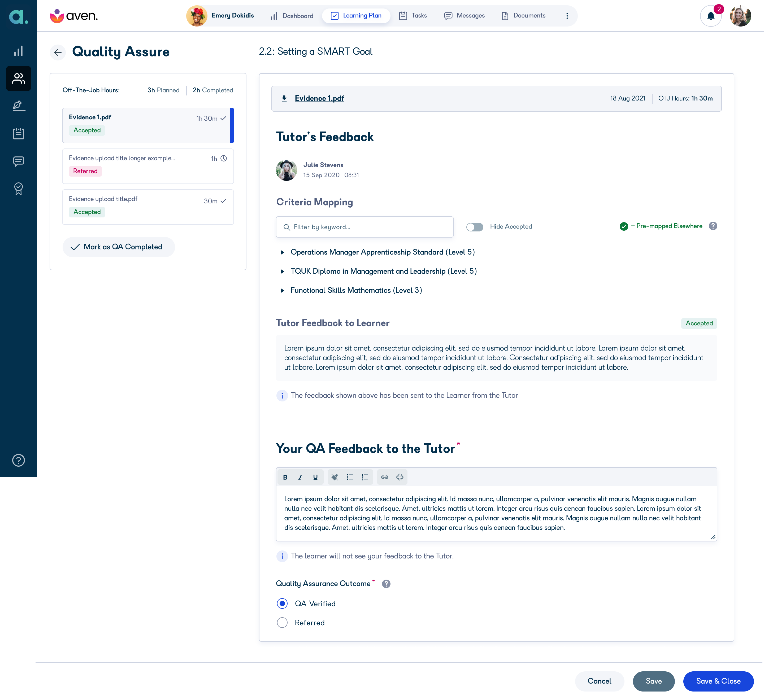Open the chat messages icon in the sidebar
Screen dimensions: 764x700
(18, 161)
